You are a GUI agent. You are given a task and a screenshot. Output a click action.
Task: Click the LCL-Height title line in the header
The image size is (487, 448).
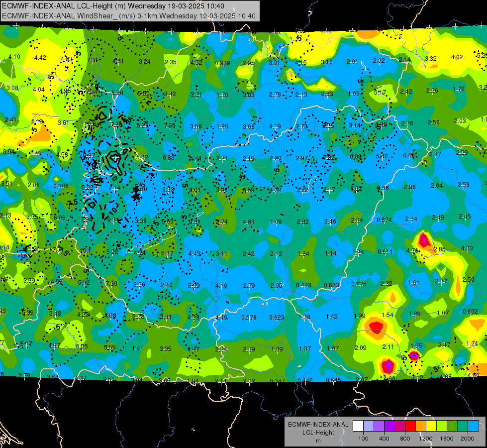tap(113, 6)
